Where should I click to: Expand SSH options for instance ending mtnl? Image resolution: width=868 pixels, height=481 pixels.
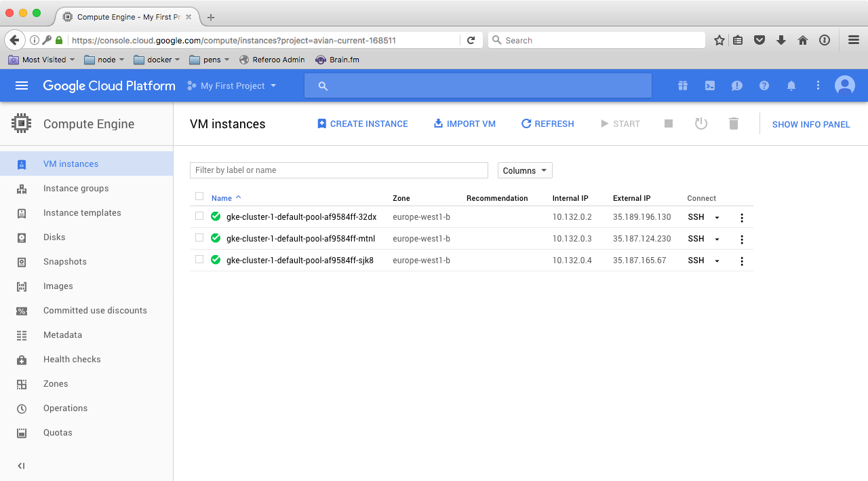click(x=717, y=239)
